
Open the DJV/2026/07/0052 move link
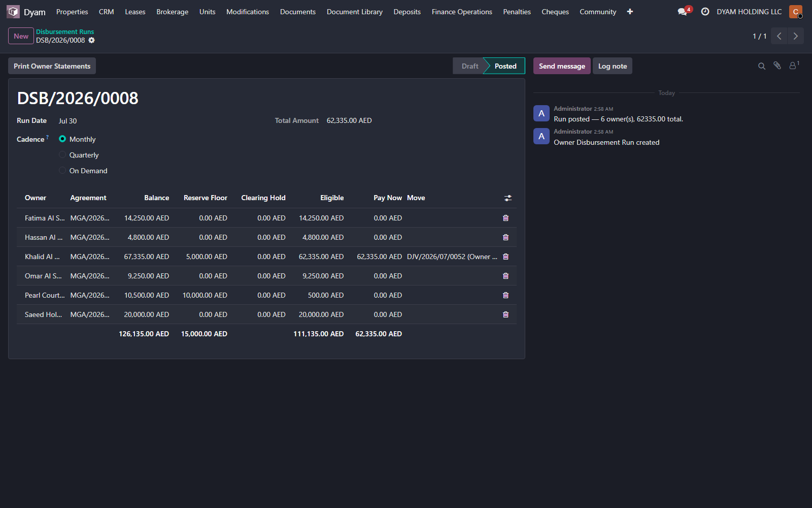click(x=452, y=257)
